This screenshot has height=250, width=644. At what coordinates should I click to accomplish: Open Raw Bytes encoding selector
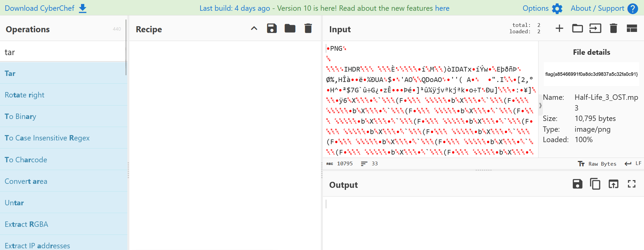pyautogui.click(x=597, y=164)
